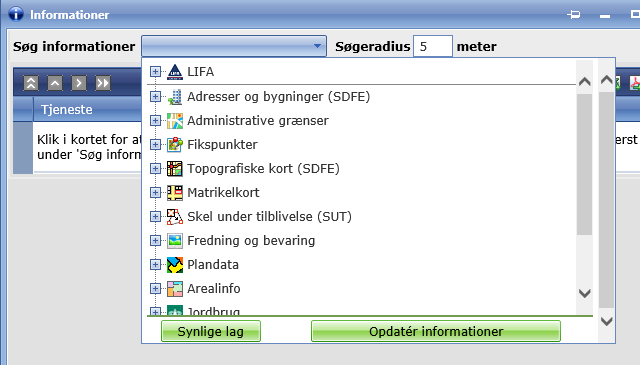Expand the Topografiske kort (SDFE) node
The image size is (640, 365).
pos(155,169)
